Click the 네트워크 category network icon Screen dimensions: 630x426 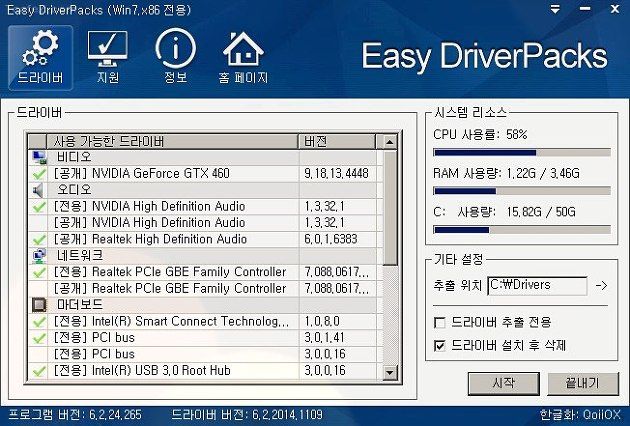[x=39, y=256]
